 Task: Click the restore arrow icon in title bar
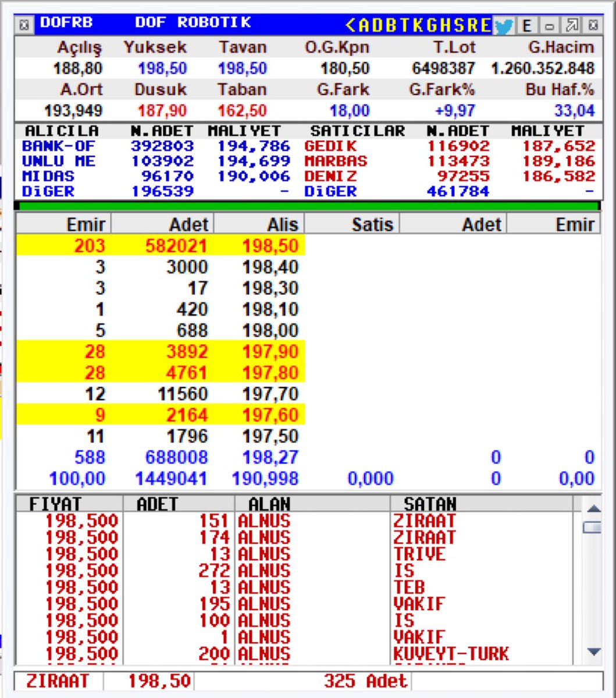click(x=572, y=26)
